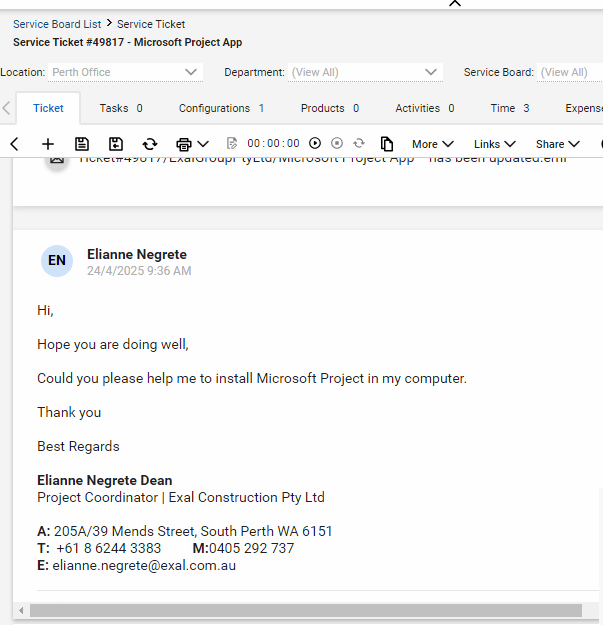Click the mobile number 0405 292 737

click(x=251, y=548)
